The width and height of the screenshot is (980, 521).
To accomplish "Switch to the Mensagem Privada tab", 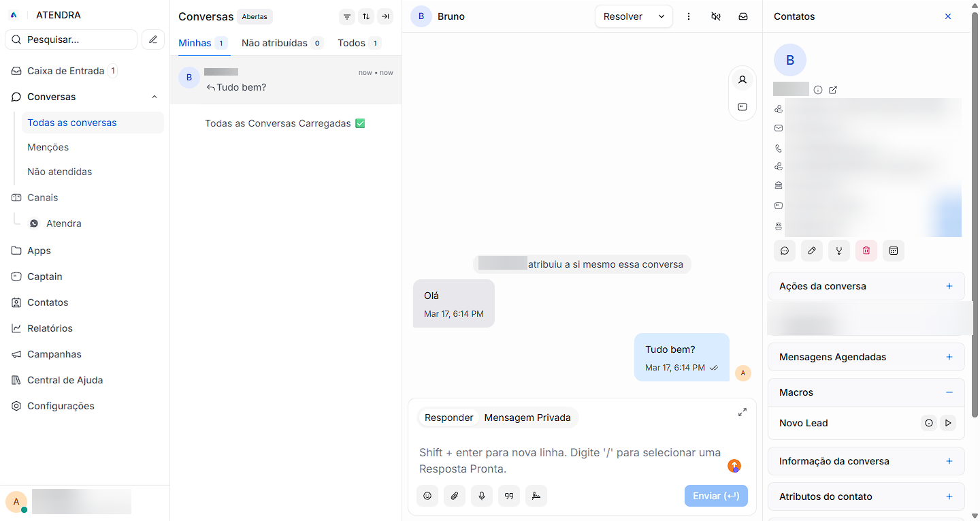I will [527, 417].
